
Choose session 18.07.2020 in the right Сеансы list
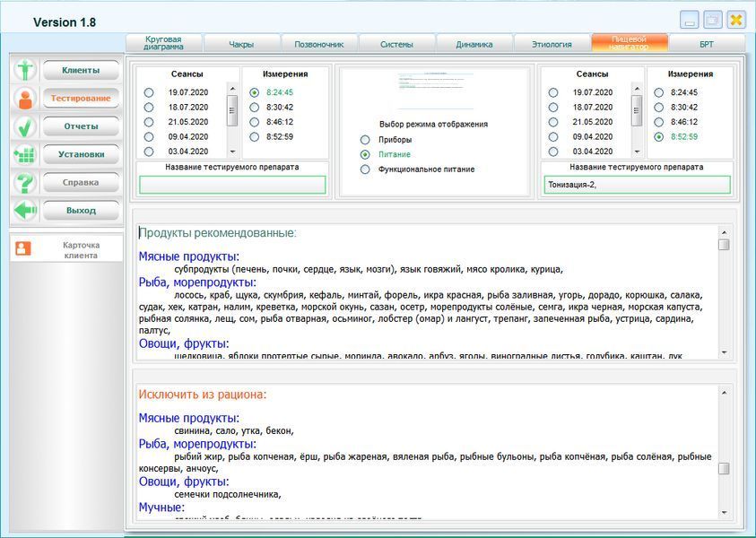point(553,107)
